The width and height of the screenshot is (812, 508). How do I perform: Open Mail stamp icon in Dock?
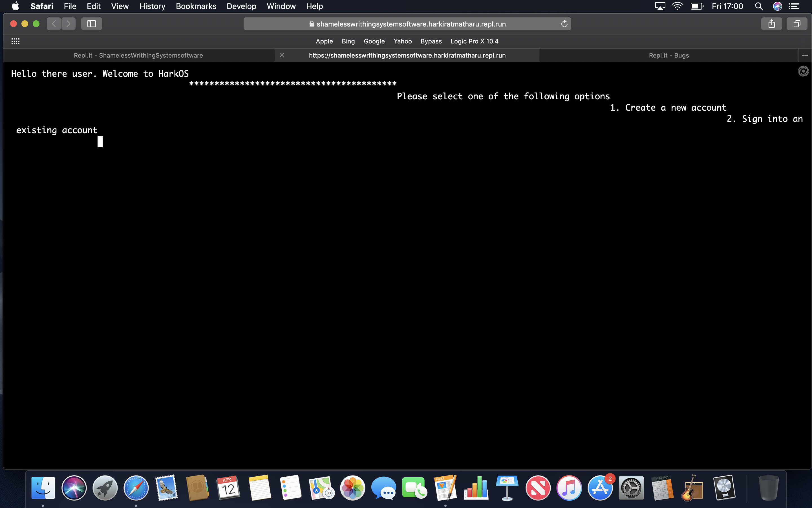click(167, 488)
